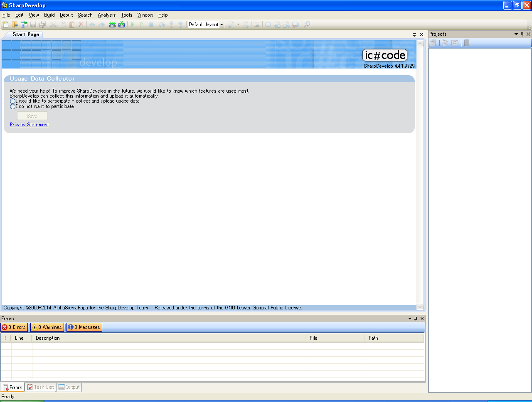532x402 pixels.
Task: Click the Navigate forward toolbar icon
Action: (246, 25)
